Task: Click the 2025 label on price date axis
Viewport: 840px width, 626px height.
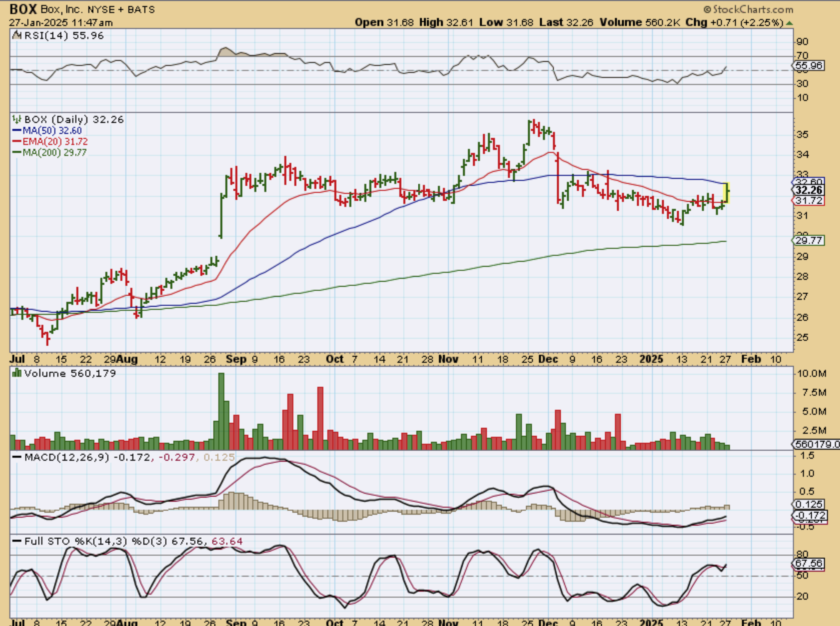Action: pyautogui.click(x=651, y=359)
